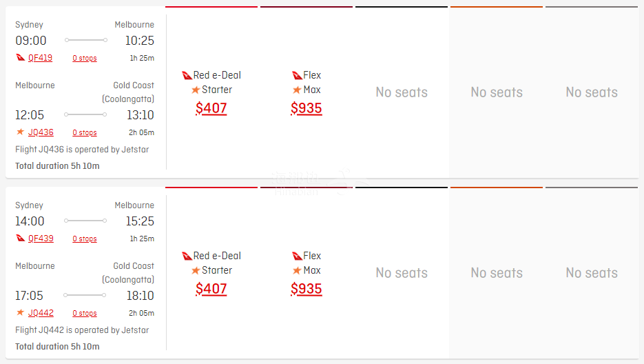Select the $407 fare for the 09:00 departure
Viewport: 644px width, 364px height.
[211, 108]
